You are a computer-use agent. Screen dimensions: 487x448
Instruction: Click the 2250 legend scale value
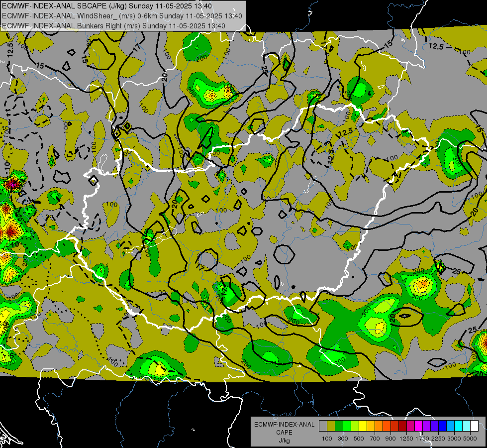[439, 439]
